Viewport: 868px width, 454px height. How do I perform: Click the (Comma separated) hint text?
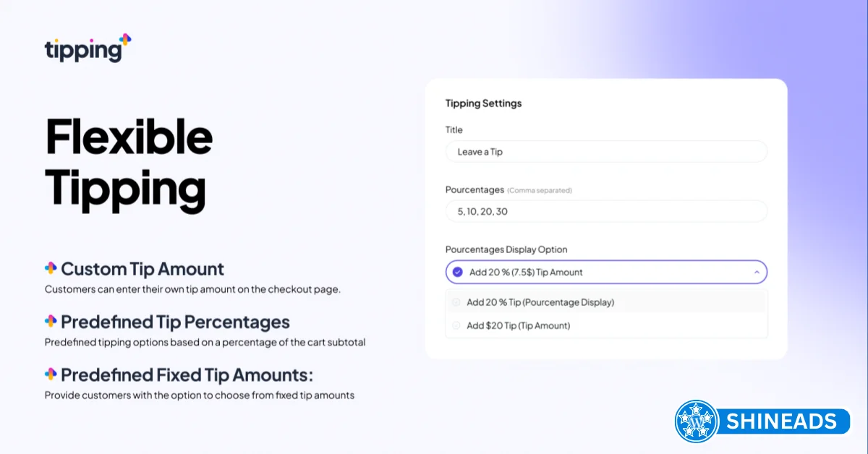tap(540, 190)
